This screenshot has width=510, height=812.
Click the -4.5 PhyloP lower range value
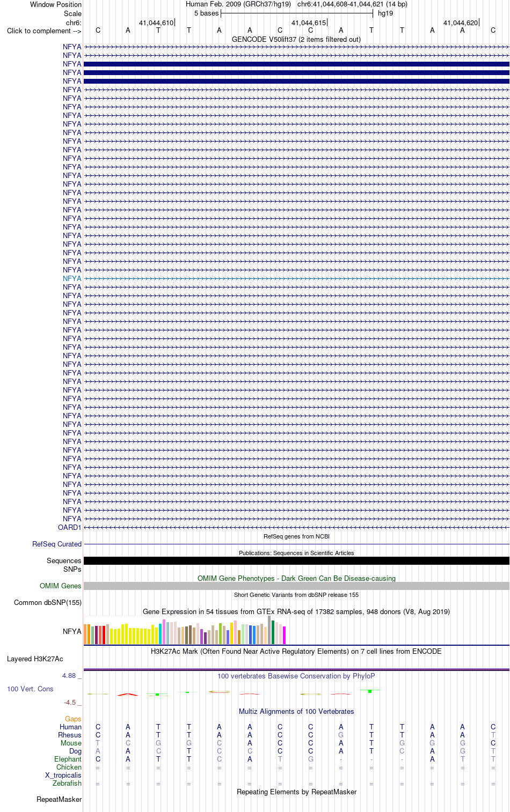pos(70,702)
